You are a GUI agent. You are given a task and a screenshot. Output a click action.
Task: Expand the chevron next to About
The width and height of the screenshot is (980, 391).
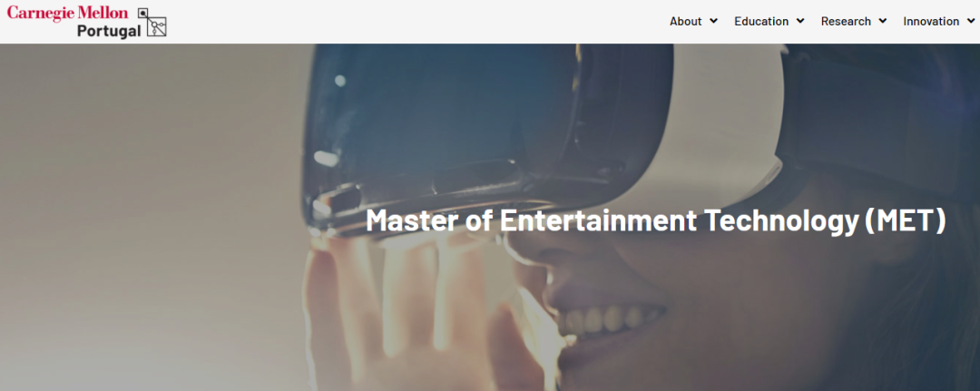pos(714,21)
